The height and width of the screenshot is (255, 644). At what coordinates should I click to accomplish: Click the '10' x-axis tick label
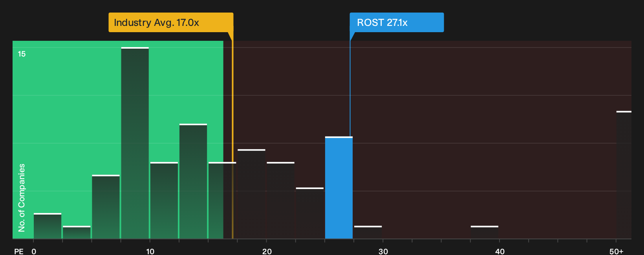tap(150, 251)
